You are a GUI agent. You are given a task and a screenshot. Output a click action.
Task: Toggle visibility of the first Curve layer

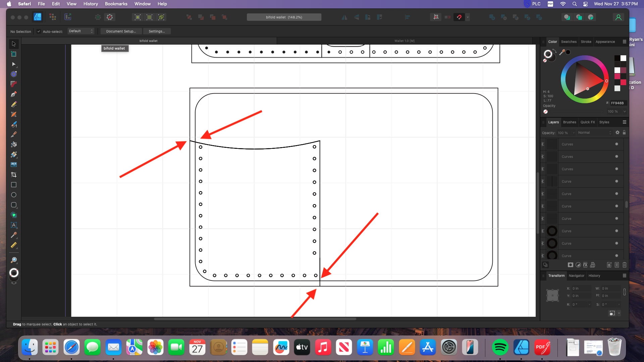click(616, 181)
